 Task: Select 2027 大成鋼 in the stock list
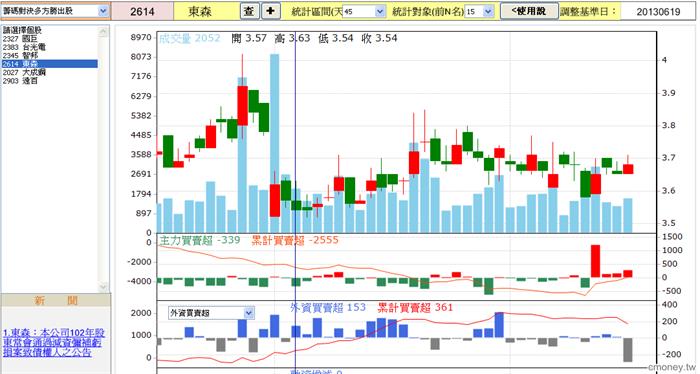point(49,72)
